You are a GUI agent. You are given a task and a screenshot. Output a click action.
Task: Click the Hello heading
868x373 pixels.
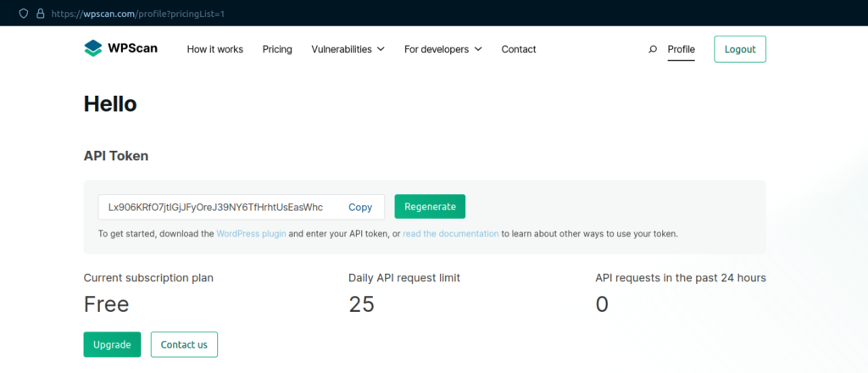(110, 104)
